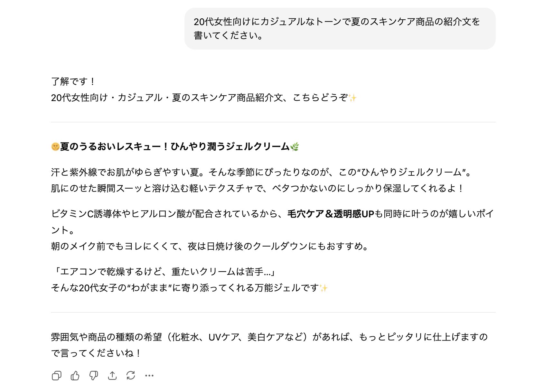Click the divider above the heading

273,122
